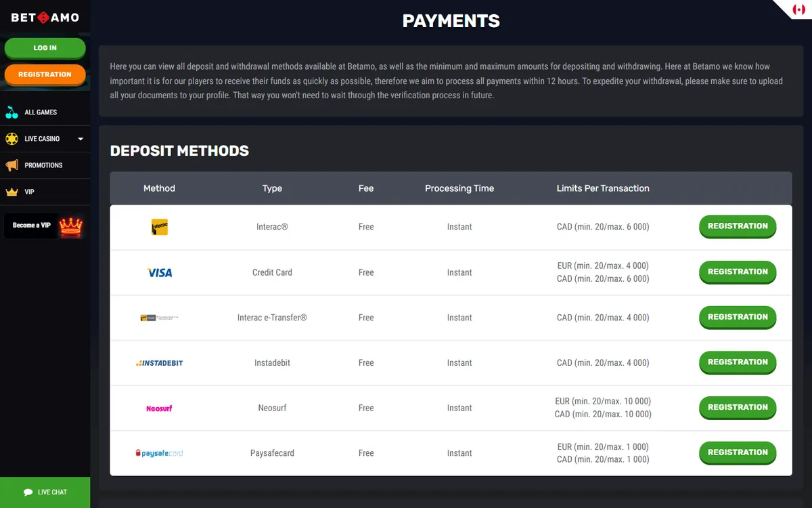Screen dimensions: 812x508
Task: Click the Deposit Methods heading
Action: (179, 151)
